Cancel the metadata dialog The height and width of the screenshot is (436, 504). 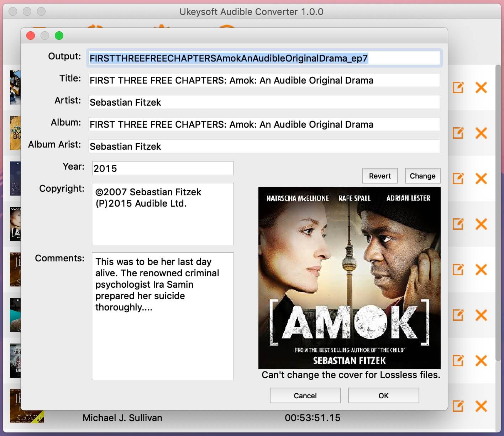(305, 395)
